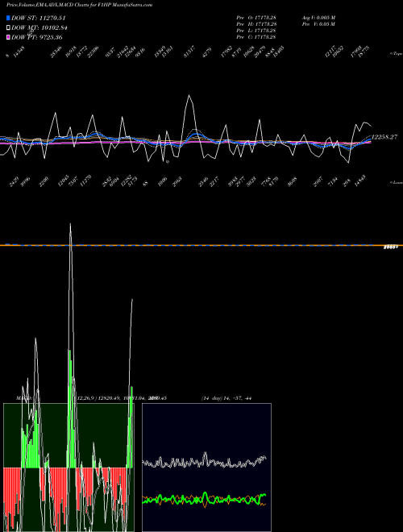Open the MACD histogram panel
The height and width of the screenshot is (532, 403).
(69, 468)
